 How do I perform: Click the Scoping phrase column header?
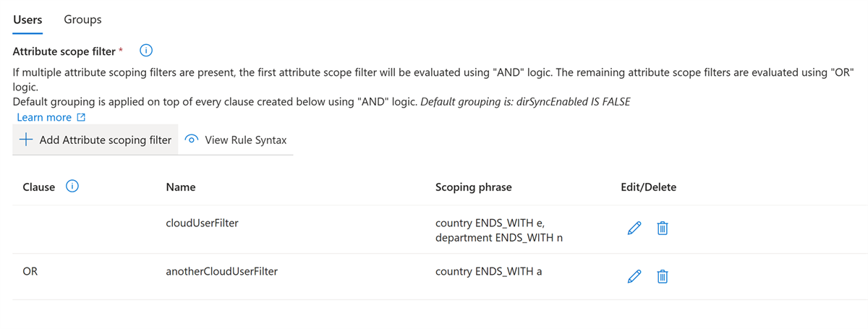474,187
